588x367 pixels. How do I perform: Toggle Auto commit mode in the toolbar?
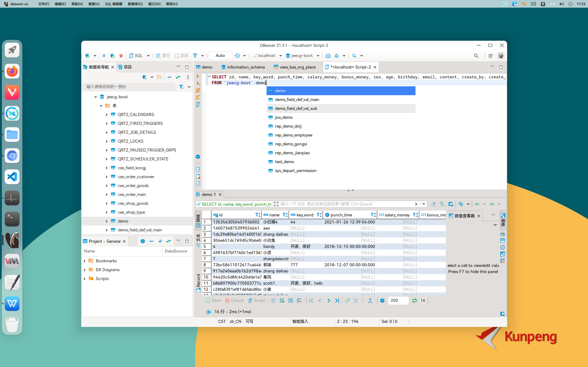pos(220,55)
